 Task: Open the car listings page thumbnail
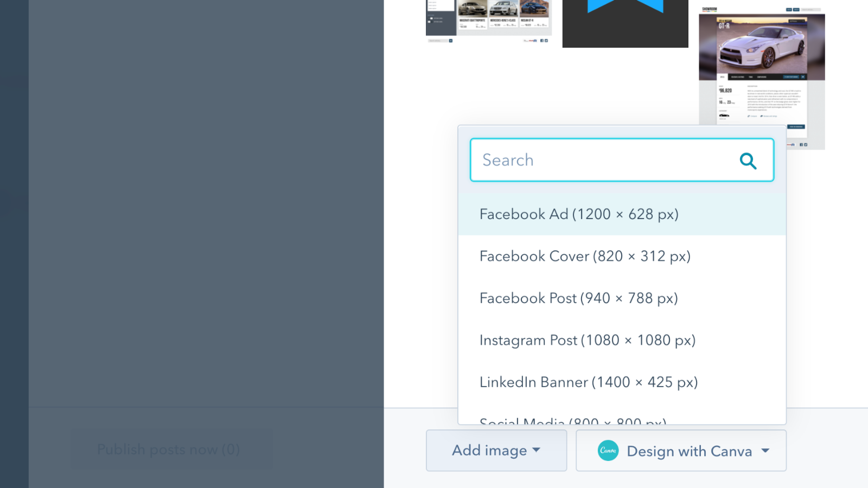click(489, 22)
